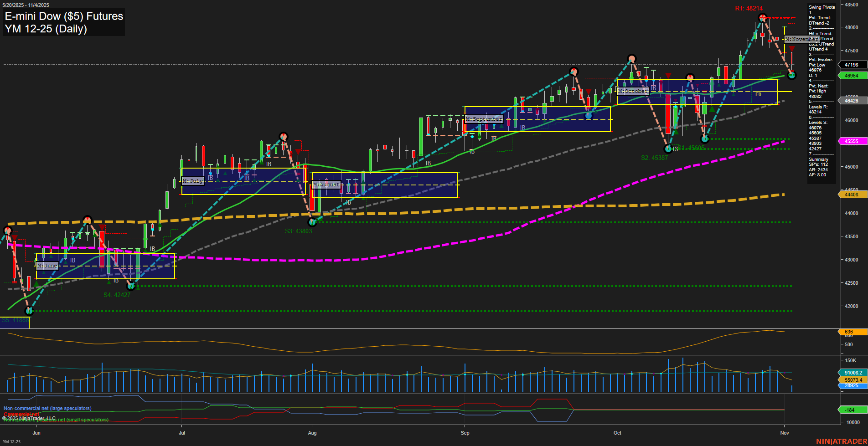Click the gray 46426 marker on the price axis
Image resolution: width=868 pixels, height=446 pixels.
(851, 100)
